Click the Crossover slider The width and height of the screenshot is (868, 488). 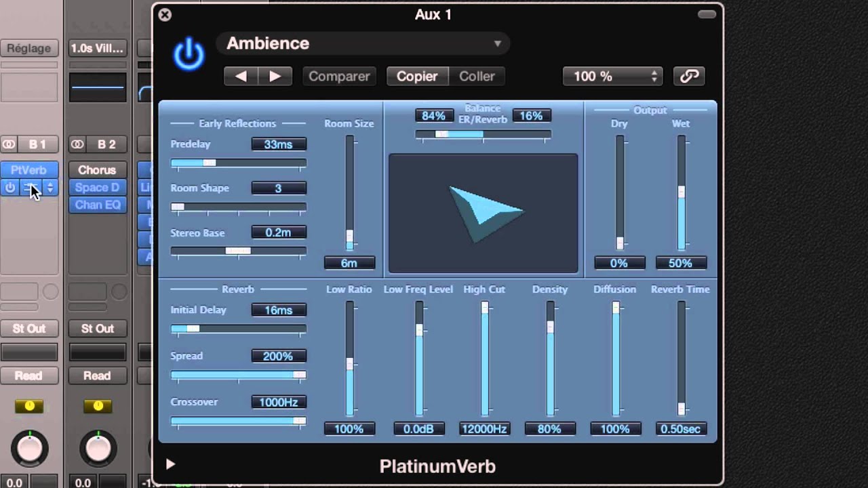238,421
